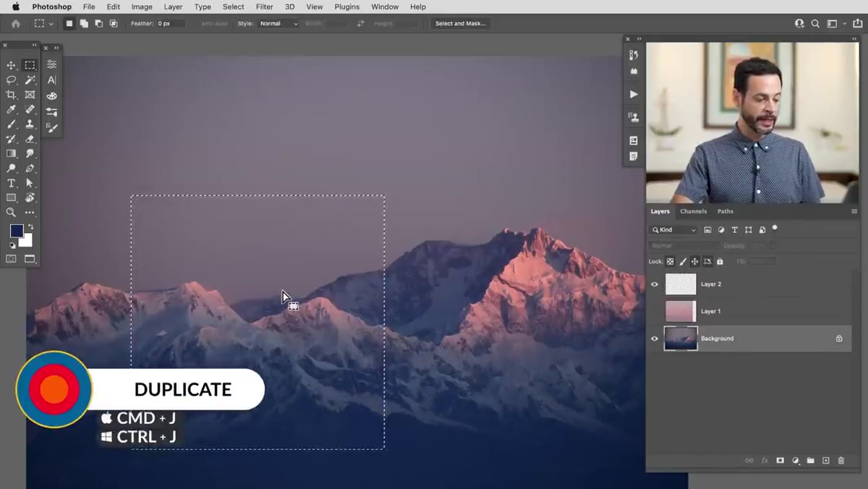868x489 pixels.
Task: Turn layer filtering on or off
Action: click(x=775, y=228)
